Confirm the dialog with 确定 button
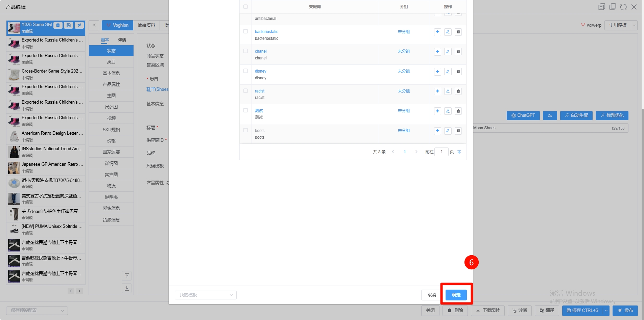644x320 pixels. click(x=456, y=295)
